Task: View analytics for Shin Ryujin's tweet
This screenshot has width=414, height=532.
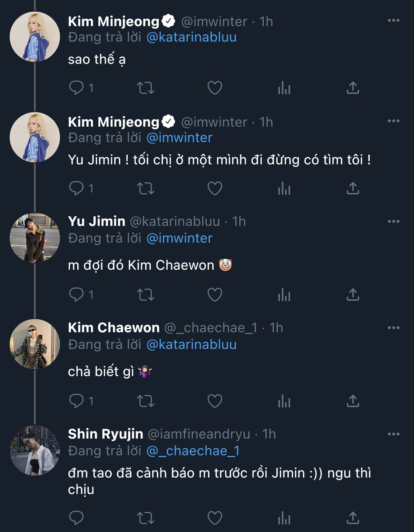Action: 284,518
